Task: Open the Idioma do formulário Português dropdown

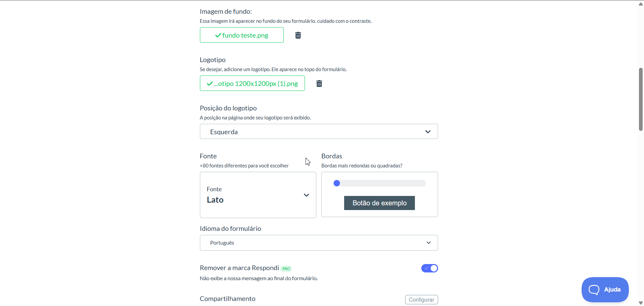Action: click(319, 243)
